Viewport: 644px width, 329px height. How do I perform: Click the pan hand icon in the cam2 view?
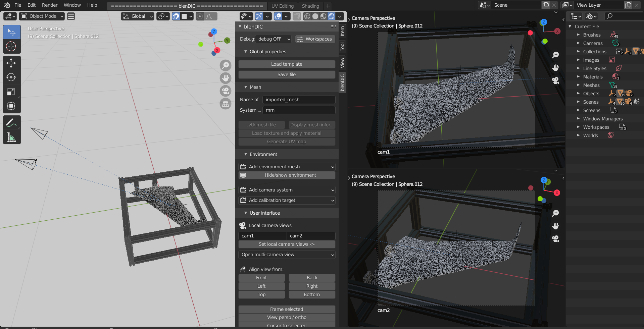[x=556, y=226]
